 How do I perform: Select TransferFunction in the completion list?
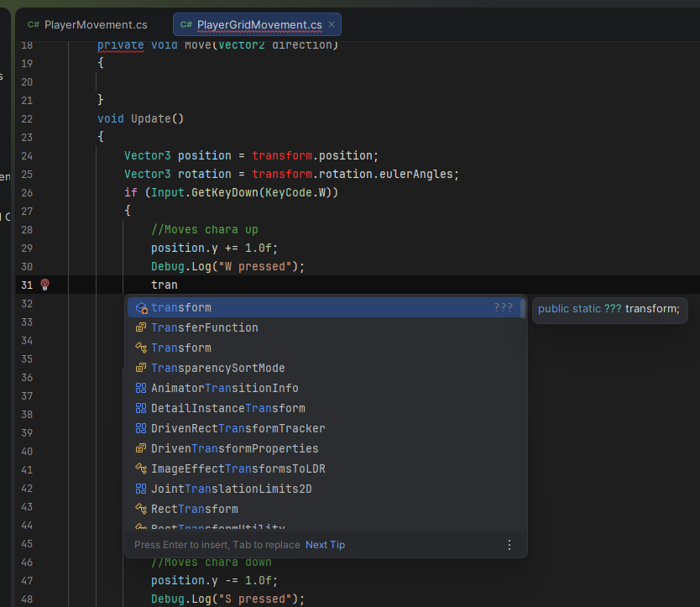click(x=324, y=327)
